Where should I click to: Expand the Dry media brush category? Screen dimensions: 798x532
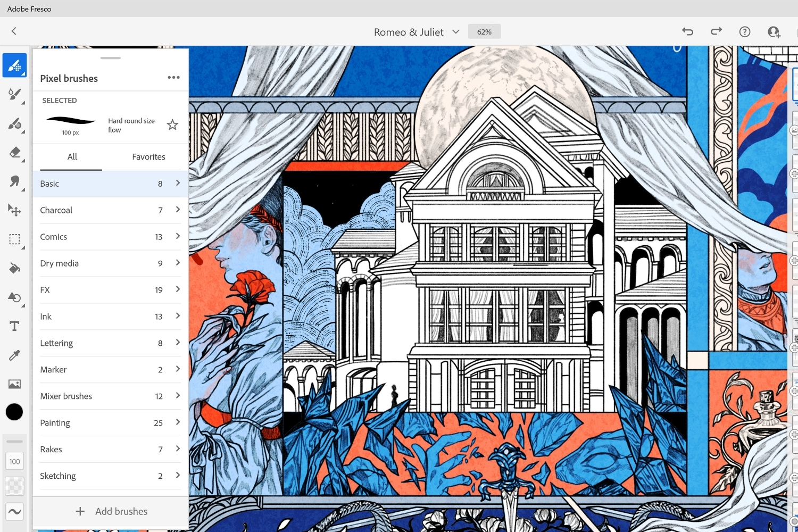click(x=111, y=263)
